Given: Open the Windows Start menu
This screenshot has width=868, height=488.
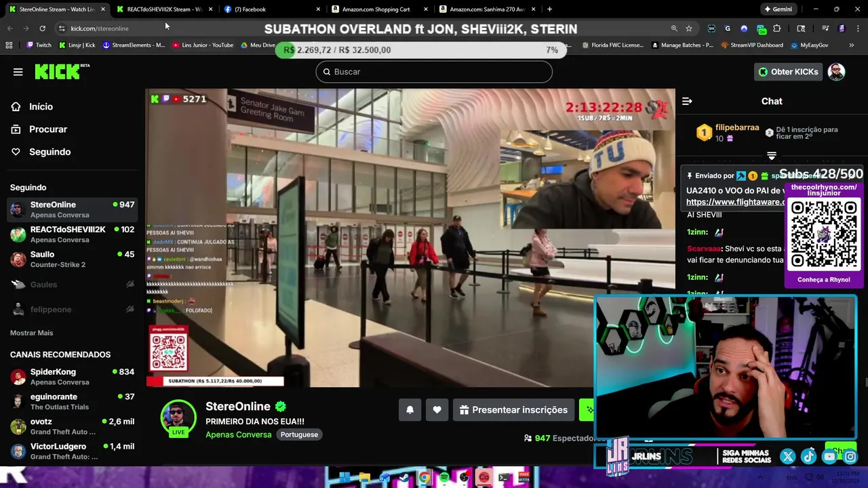Looking at the screenshot, I should 344,477.
